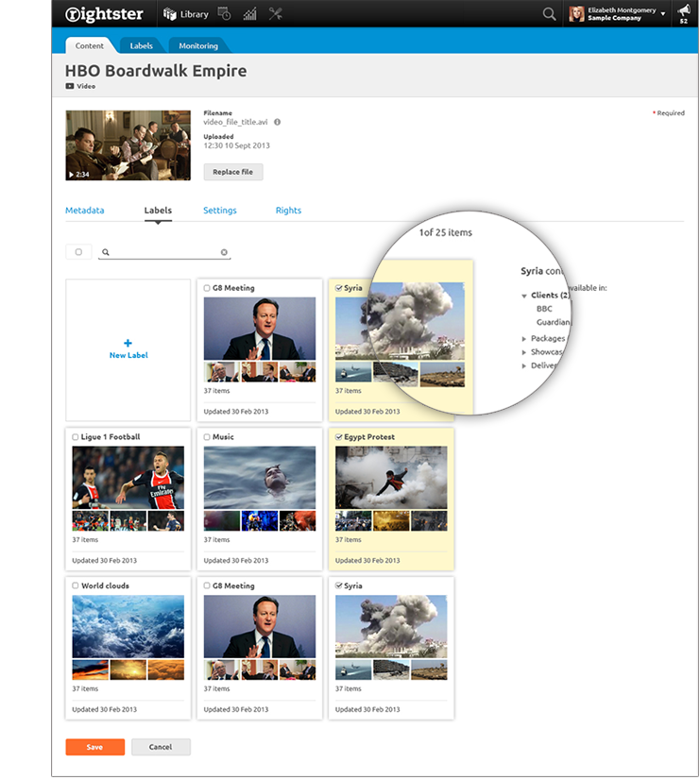Image resolution: width=700 pixels, height=780 pixels.
Task: Open the World clouds main image
Action: coord(128,626)
